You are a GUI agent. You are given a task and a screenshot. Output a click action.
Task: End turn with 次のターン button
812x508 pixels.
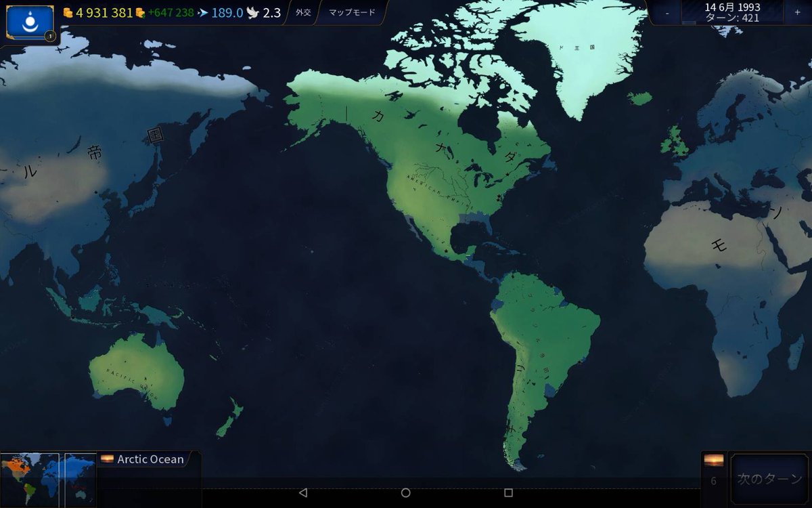[769, 479]
